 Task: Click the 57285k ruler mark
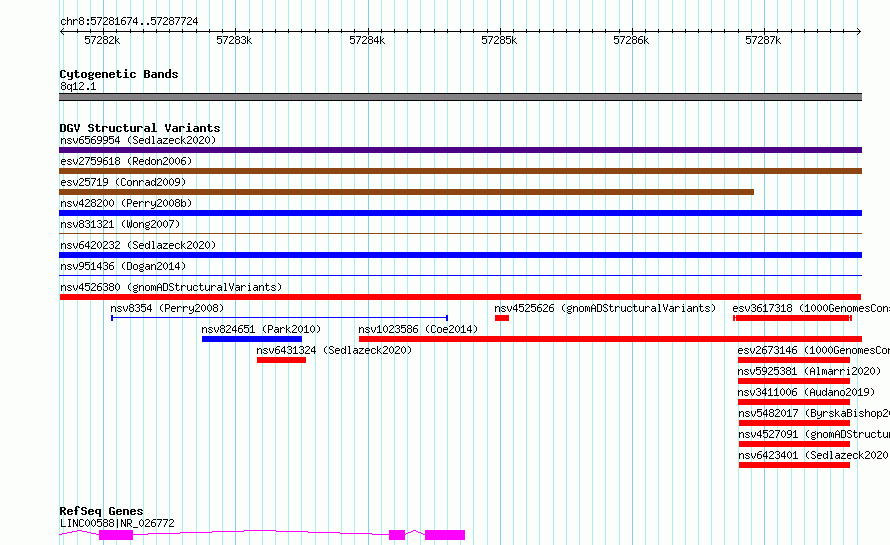pos(499,40)
